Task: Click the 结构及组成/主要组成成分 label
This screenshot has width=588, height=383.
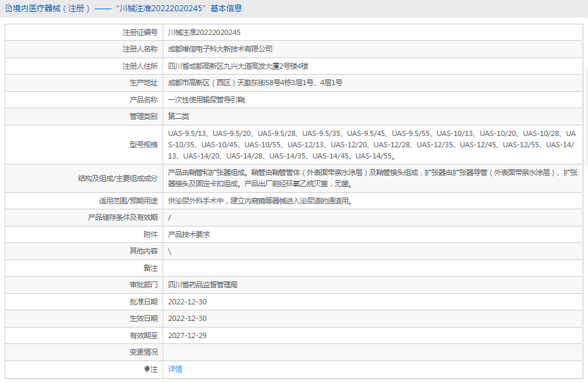Action: pyautogui.click(x=118, y=178)
